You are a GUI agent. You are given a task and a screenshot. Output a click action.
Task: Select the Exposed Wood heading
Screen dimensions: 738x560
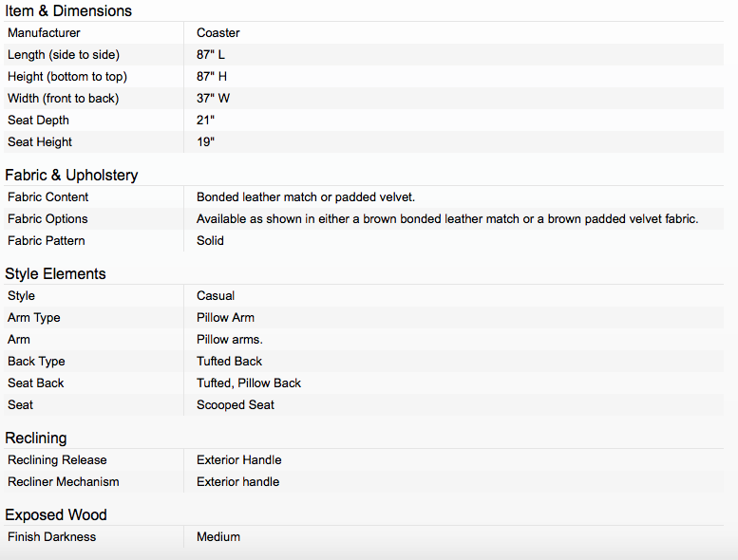pyautogui.click(x=56, y=514)
